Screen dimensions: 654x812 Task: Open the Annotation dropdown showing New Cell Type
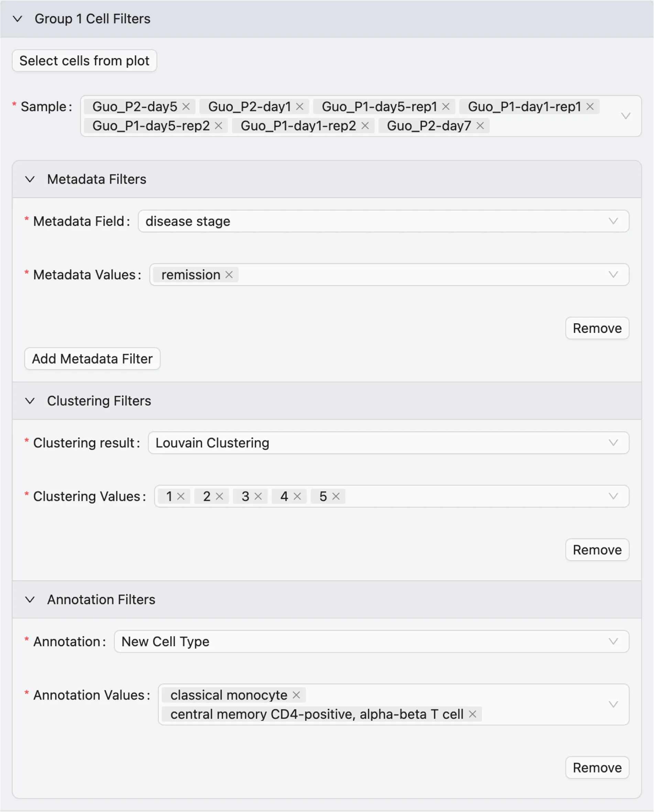(371, 641)
